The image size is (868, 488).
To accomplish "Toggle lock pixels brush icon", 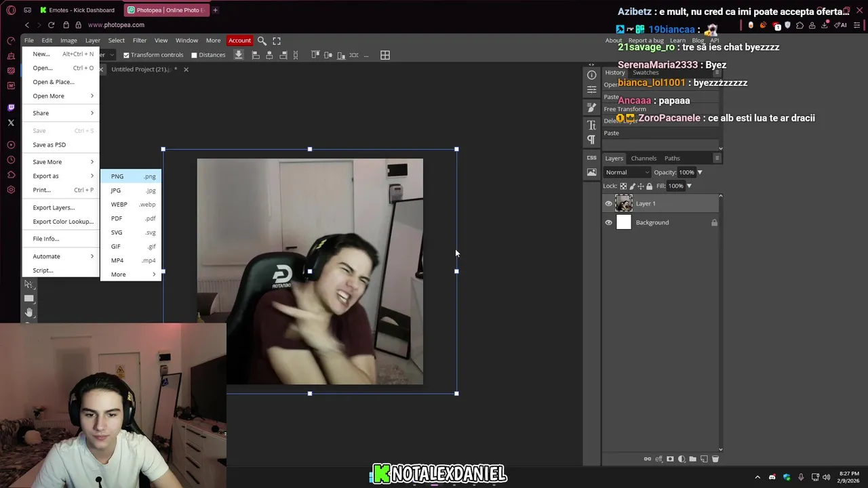I will tap(632, 186).
